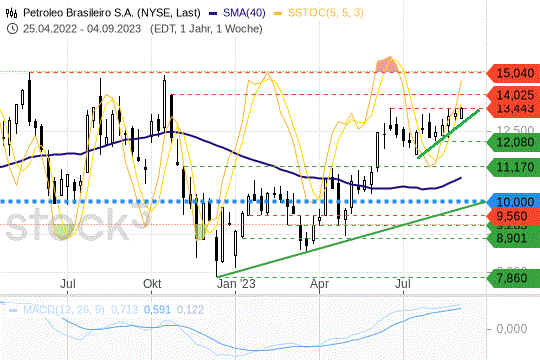Click the MACD(12, 26, 9) indicator label
This screenshot has width=540, height=360.
pyautogui.click(x=63, y=310)
